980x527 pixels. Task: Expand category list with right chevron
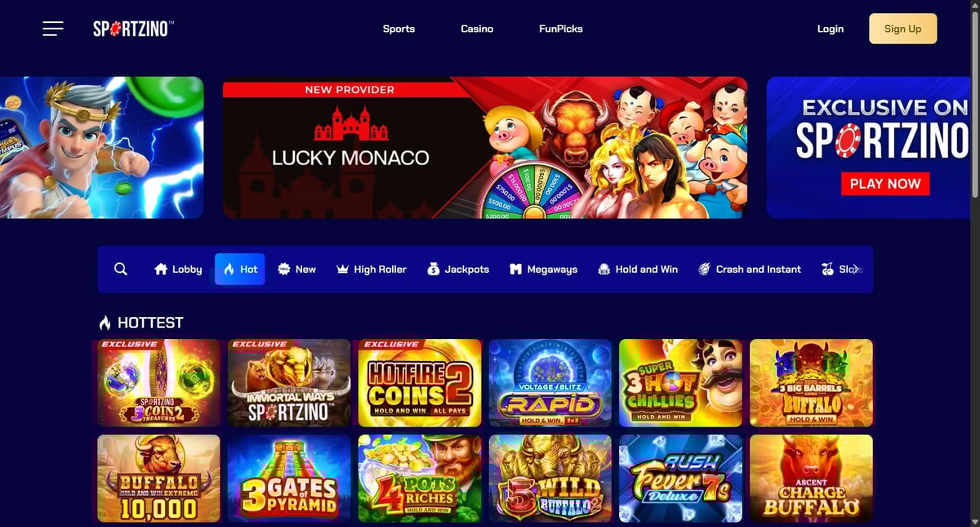pyautogui.click(x=855, y=269)
